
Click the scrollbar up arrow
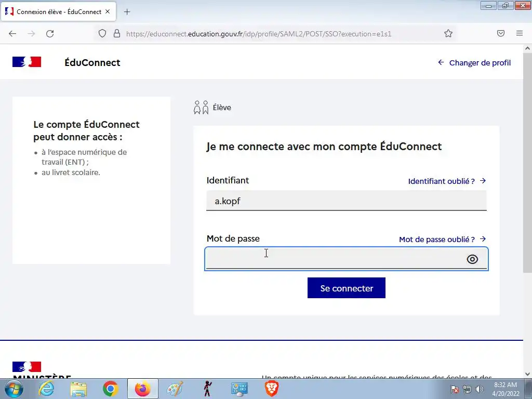[527, 48]
